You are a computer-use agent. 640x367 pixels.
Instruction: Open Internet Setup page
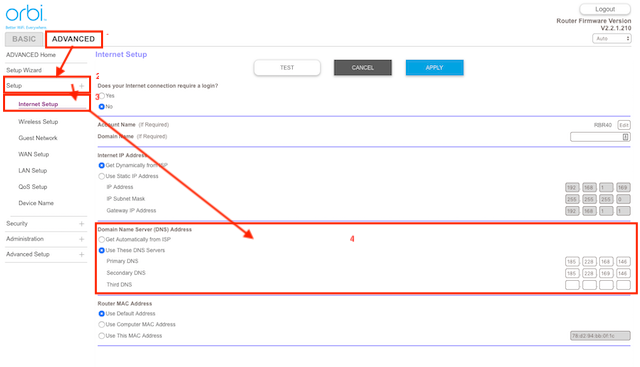click(x=38, y=104)
